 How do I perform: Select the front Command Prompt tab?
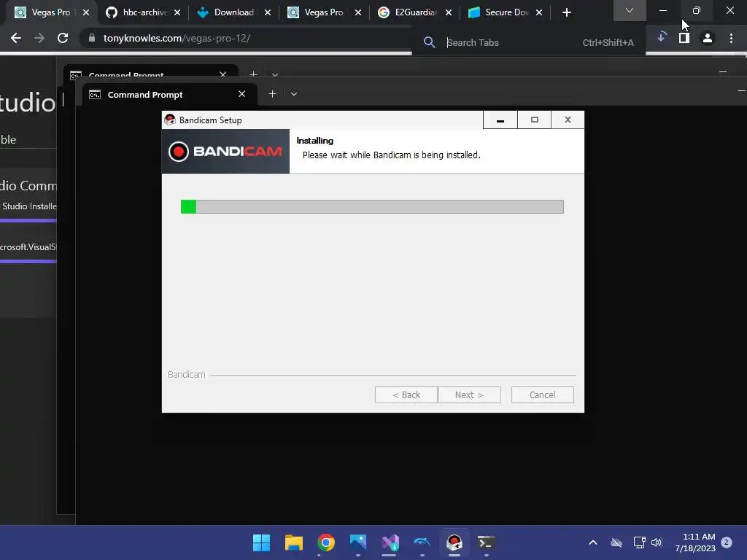click(x=169, y=94)
